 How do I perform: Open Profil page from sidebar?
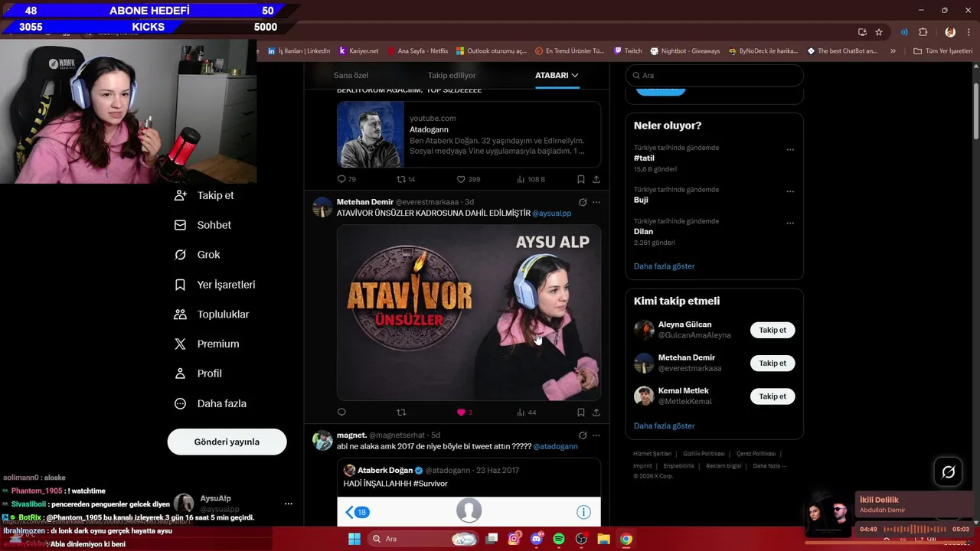(x=198, y=373)
